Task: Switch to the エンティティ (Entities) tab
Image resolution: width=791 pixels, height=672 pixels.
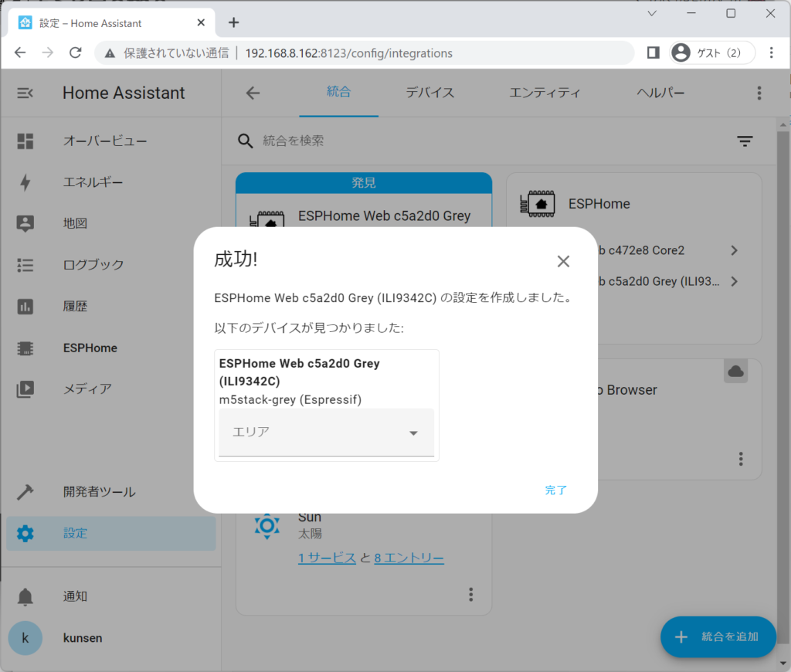Action: coord(545,93)
